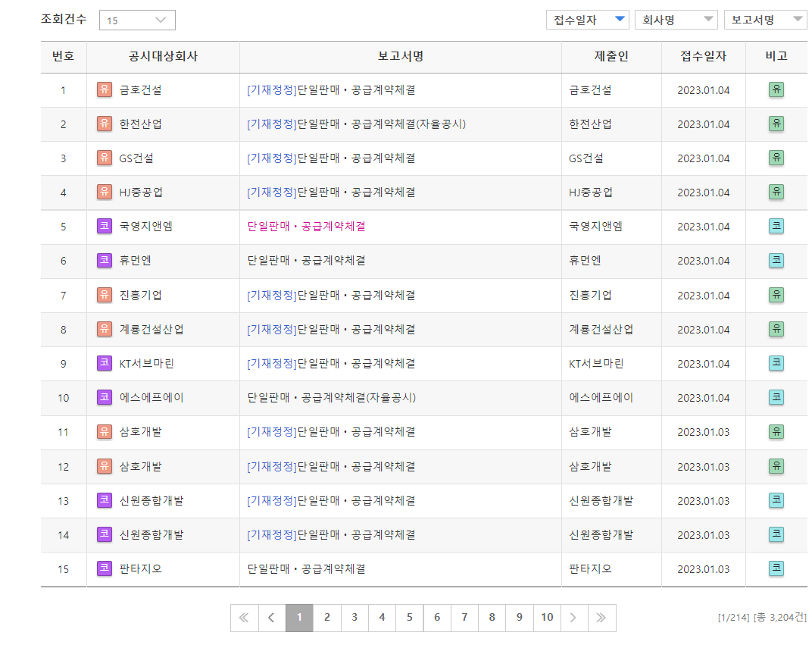The height and width of the screenshot is (645, 812).
Task: Click the 유 icon in GS건설's 비고 column
Action: 776,158
